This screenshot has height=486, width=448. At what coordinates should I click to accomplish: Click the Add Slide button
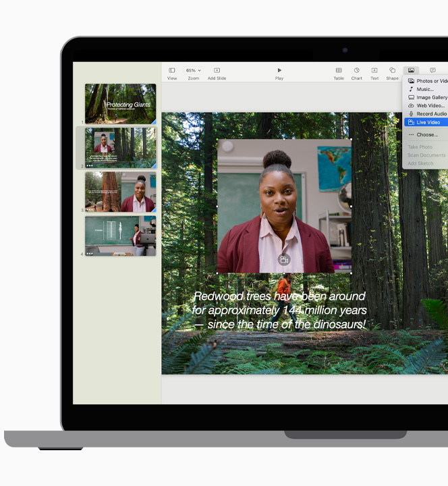point(217,71)
